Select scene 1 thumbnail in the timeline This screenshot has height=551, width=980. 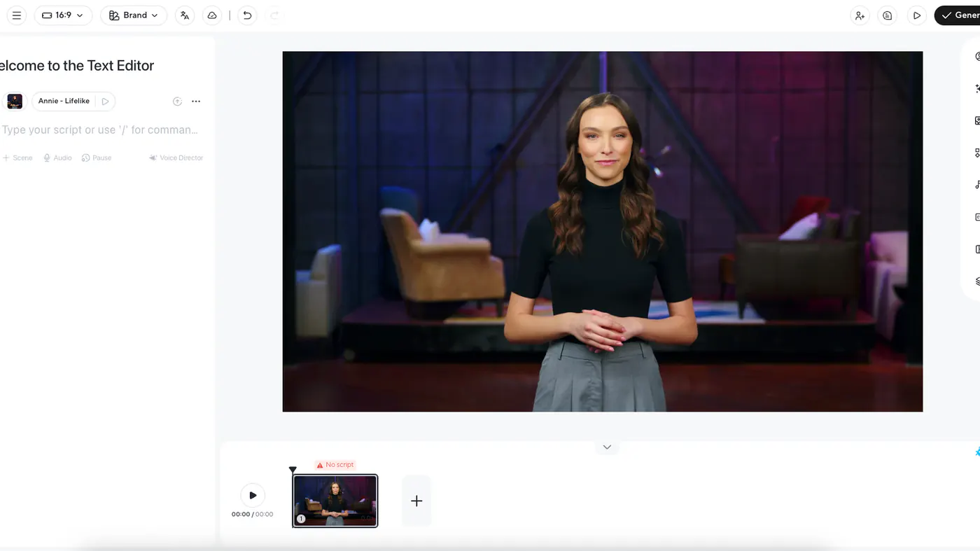pos(335,501)
